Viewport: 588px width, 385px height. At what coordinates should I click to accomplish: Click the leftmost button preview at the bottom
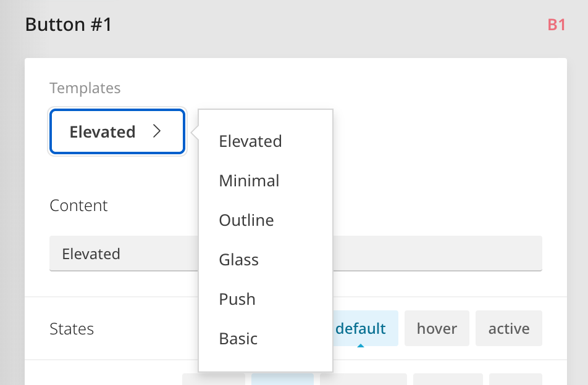(x=213, y=381)
